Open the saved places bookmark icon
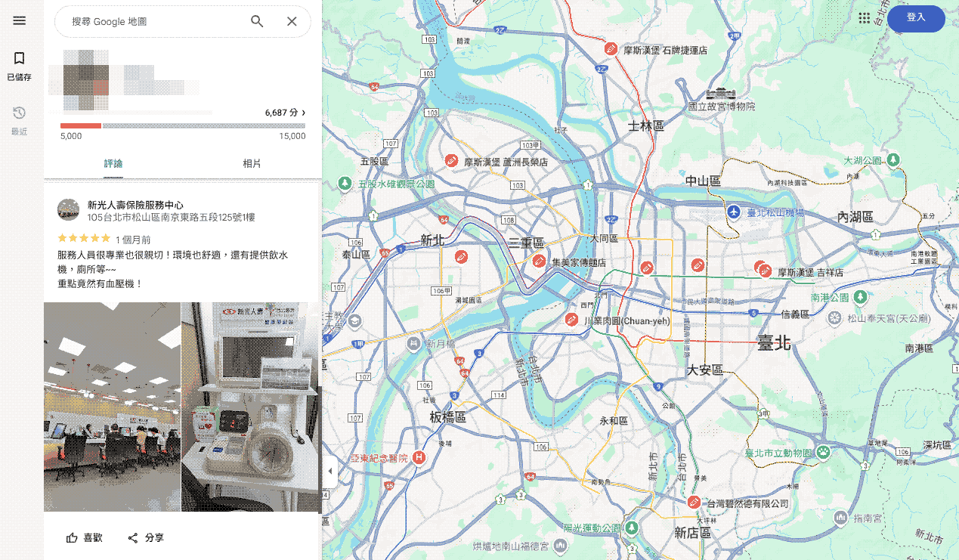This screenshot has height=560, width=959. tap(20, 59)
